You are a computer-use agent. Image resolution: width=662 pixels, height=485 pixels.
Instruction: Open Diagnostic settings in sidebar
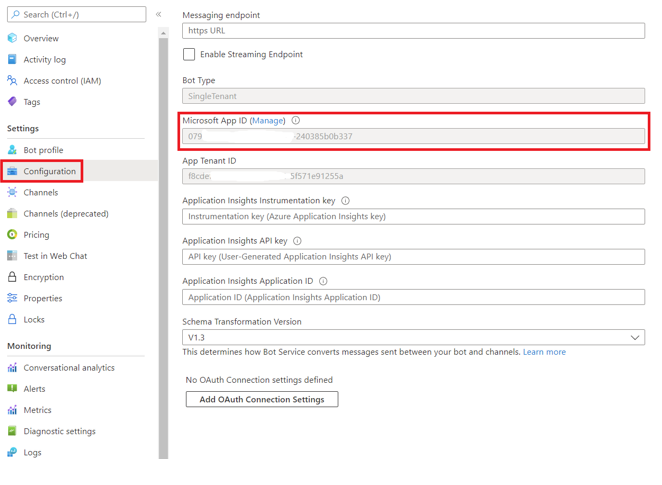pos(60,431)
